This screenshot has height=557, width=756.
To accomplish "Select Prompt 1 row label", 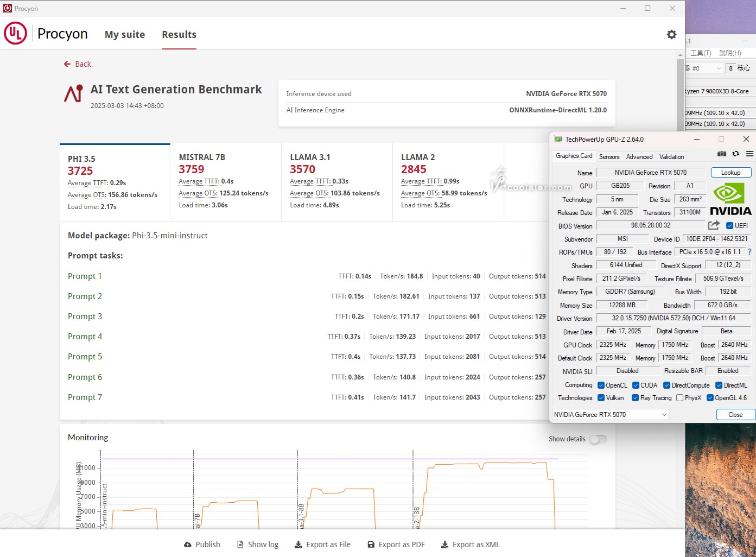I will tap(85, 276).
